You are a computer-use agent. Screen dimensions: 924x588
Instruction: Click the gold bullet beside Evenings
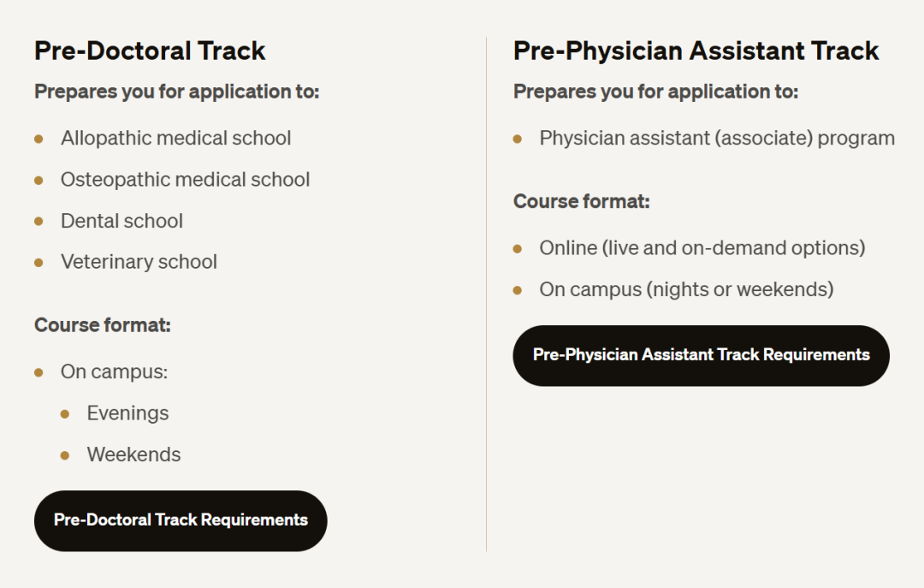pos(65,414)
